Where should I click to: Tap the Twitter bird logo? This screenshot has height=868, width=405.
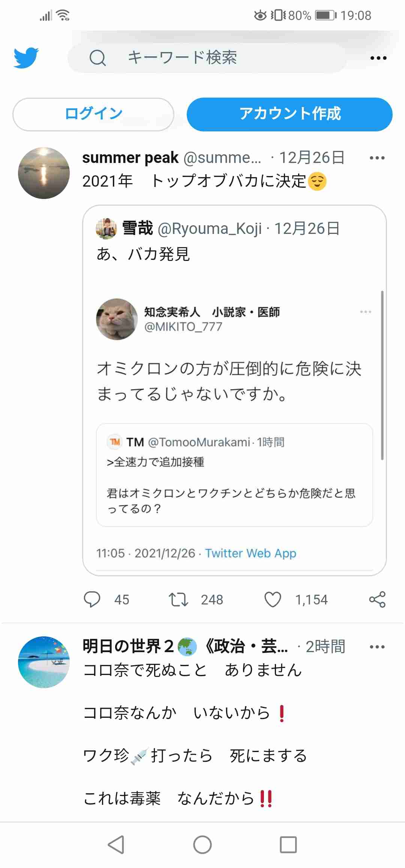pos(26,57)
